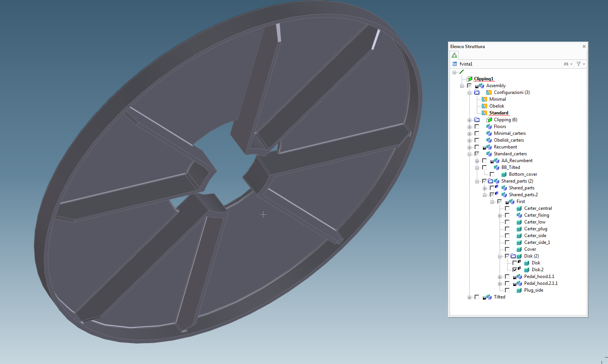Click the Cover part icon

[x=519, y=249]
